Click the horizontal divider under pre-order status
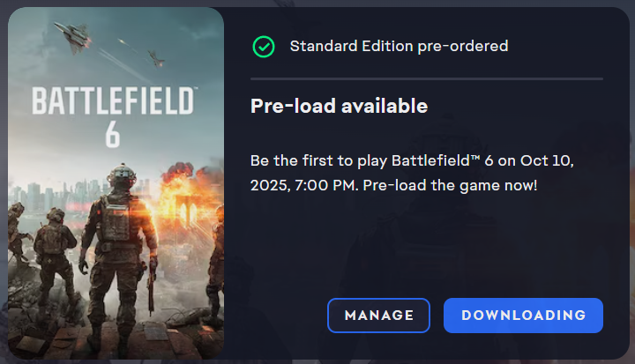The height and width of the screenshot is (364, 635). 427,79
